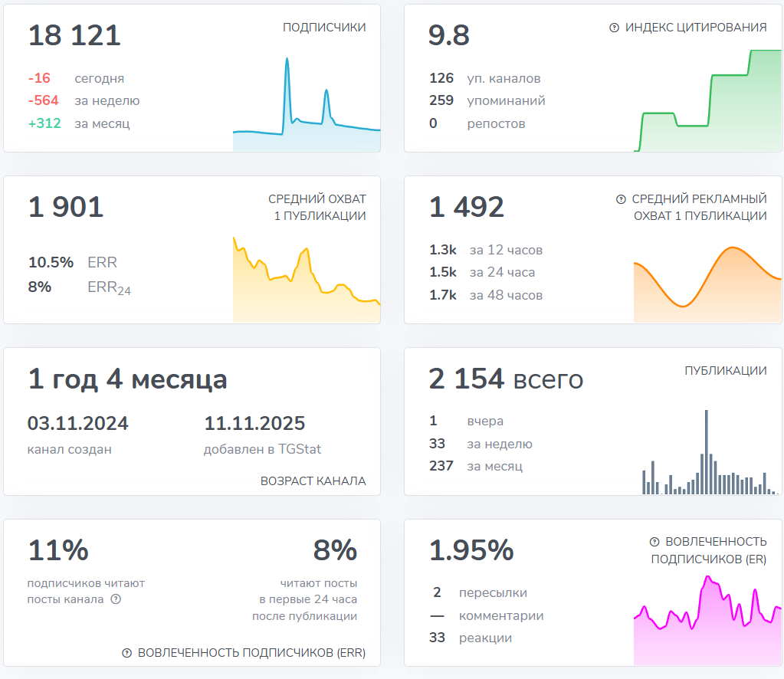Open help for Средний рекламный охват

click(x=620, y=199)
